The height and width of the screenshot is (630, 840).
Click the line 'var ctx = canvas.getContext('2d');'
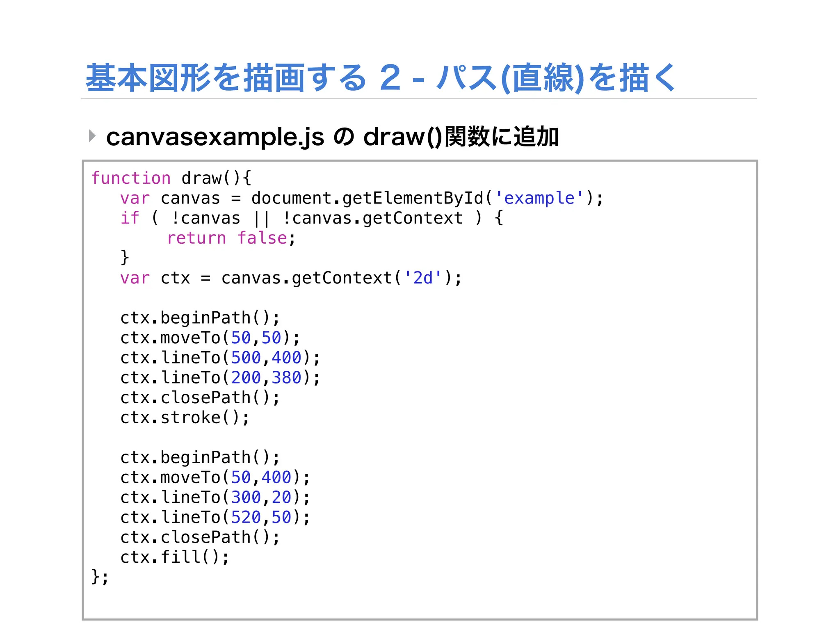[x=291, y=278]
